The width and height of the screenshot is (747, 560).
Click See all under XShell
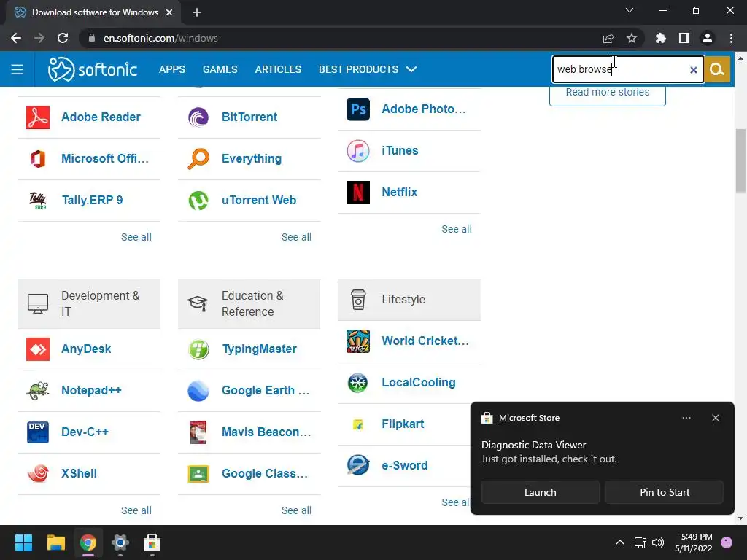(136, 510)
